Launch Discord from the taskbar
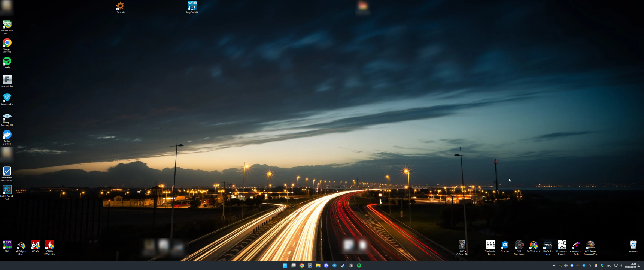The image size is (644, 270). click(326, 265)
